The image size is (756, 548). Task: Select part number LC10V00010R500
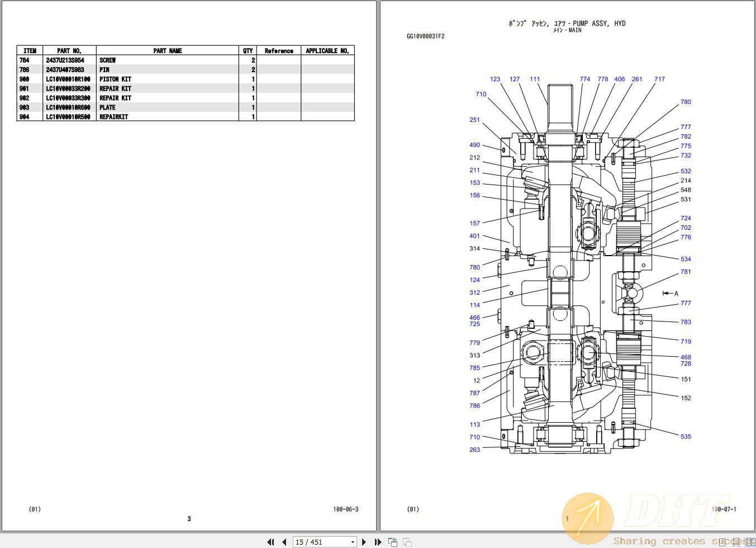68,117
